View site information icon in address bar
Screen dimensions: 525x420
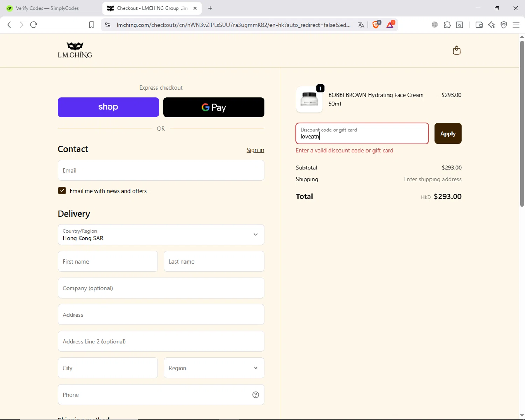[x=108, y=25]
